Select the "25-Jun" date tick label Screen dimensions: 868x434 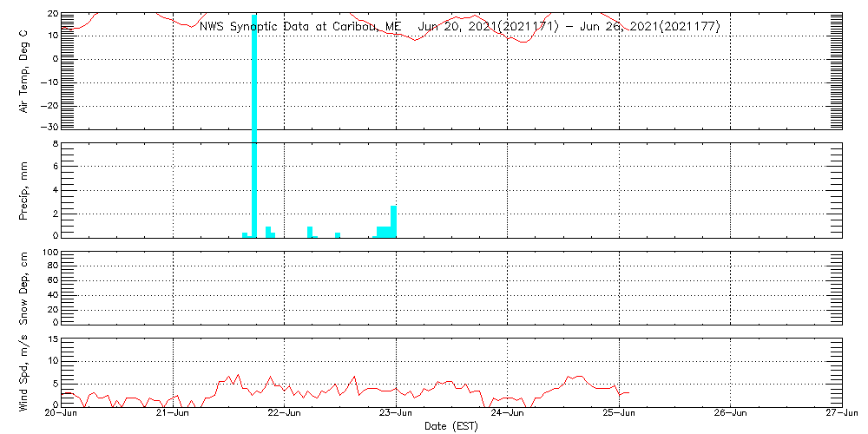tap(618, 413)
